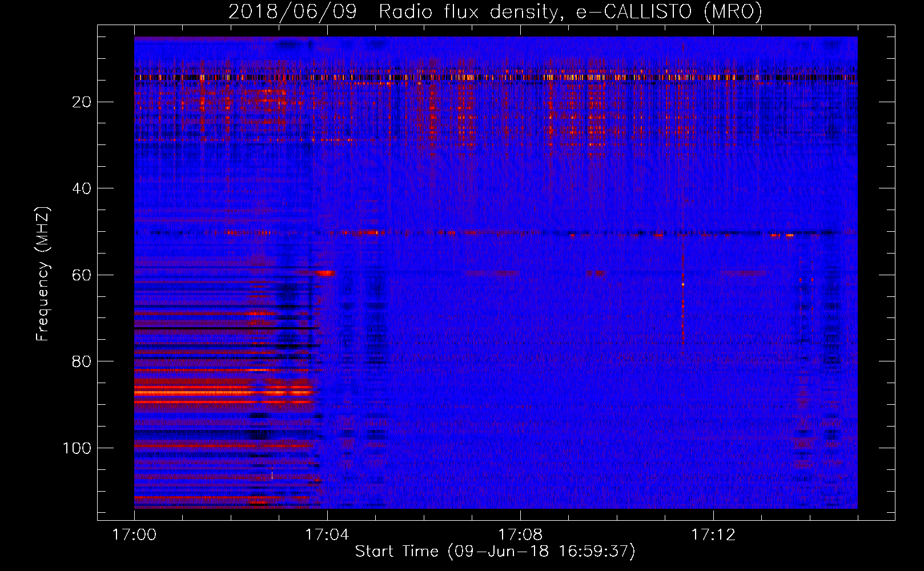Viewport: 924px width, 571px height.
Task: Click the 17:04 time axis label
Action: [x=327, y=535]
